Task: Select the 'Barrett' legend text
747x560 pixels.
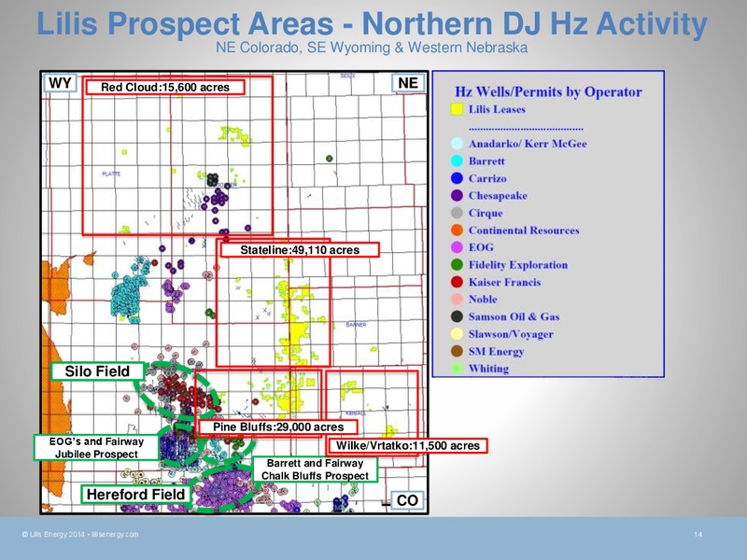Action: [486, 161]
